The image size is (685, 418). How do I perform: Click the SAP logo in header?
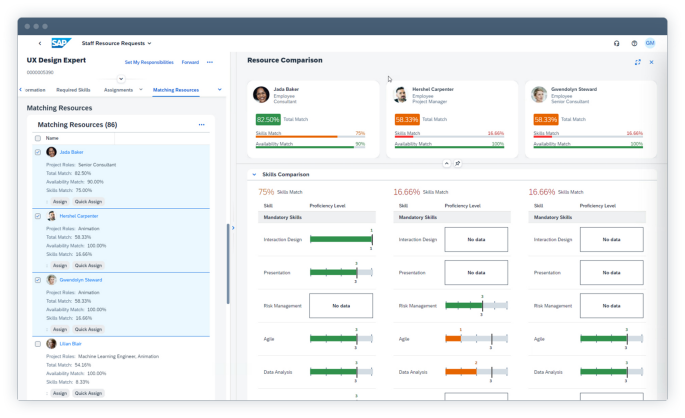click(59, 43)
